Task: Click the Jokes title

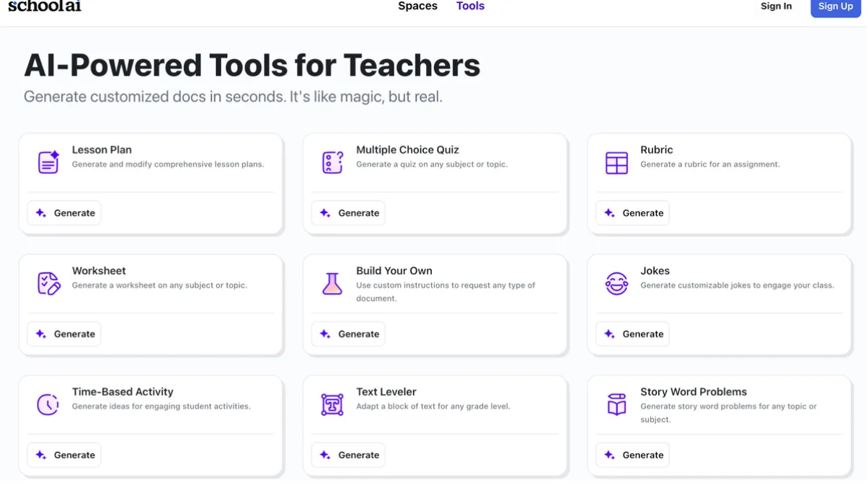Action: coord(655,271)
